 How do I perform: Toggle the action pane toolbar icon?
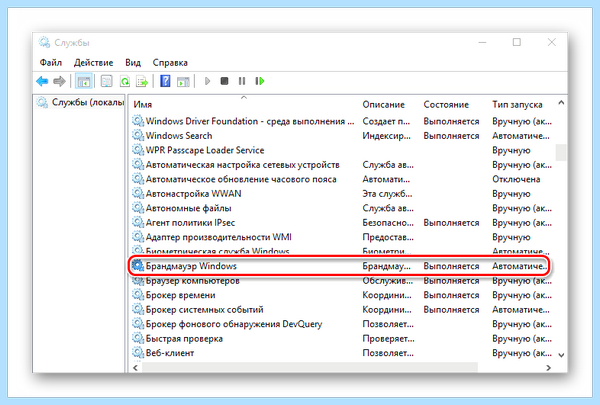[x=183, y=81]
